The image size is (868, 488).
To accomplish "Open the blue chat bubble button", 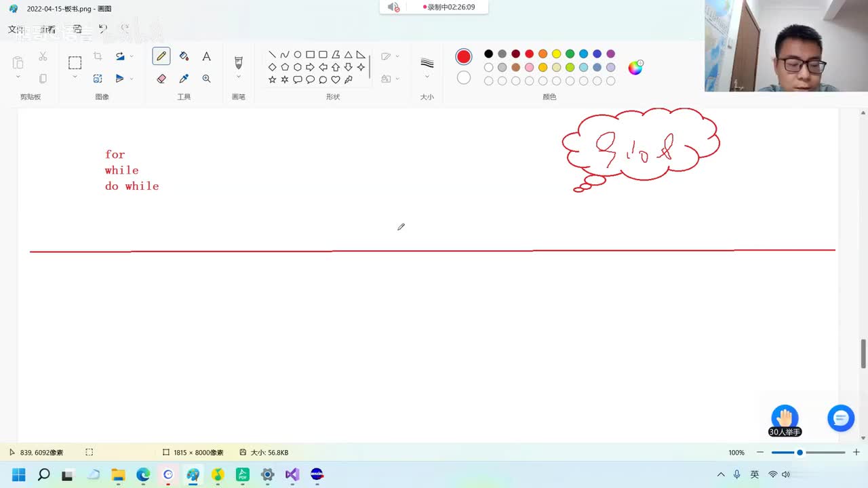I will pyautogui.click(x=841, y=418).
